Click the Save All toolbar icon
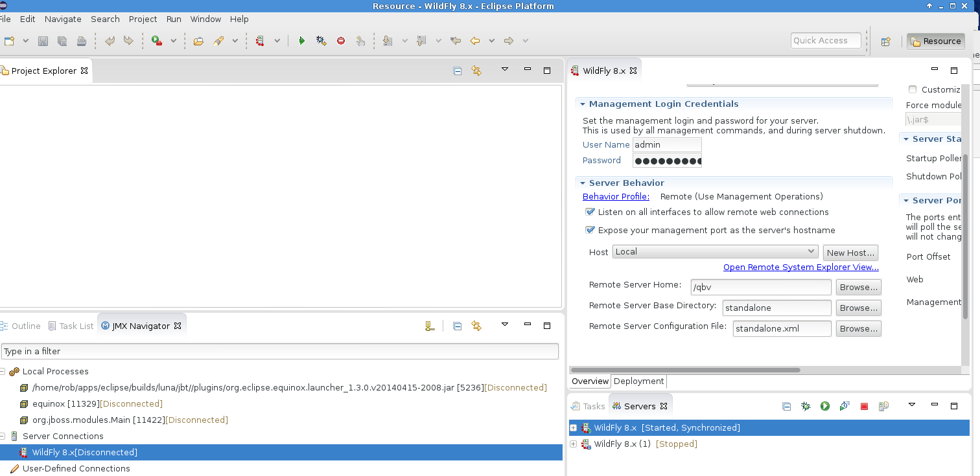Viewport: 980px width, 476px height. [62, 41]
